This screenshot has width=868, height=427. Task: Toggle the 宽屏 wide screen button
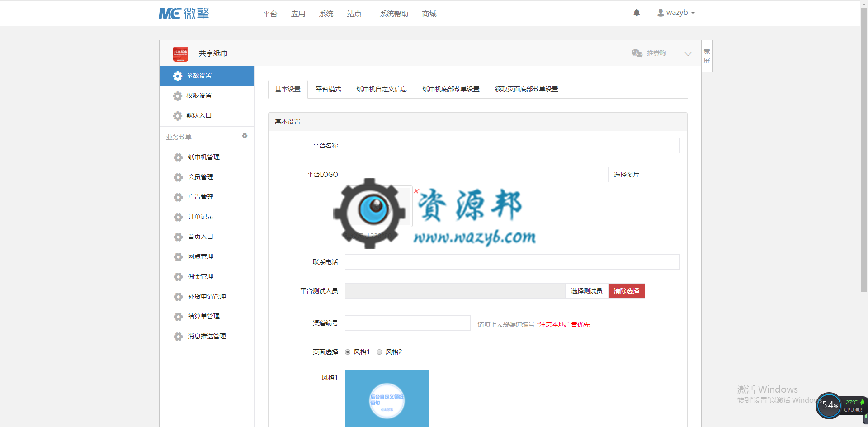(x=707, y=56)
